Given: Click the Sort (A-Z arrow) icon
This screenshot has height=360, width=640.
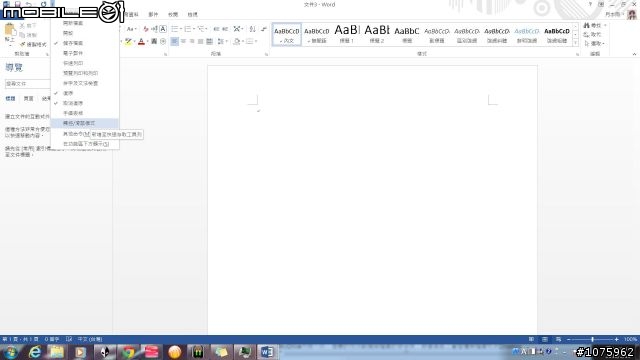Looking at the screenshot, I should point(253,29).
